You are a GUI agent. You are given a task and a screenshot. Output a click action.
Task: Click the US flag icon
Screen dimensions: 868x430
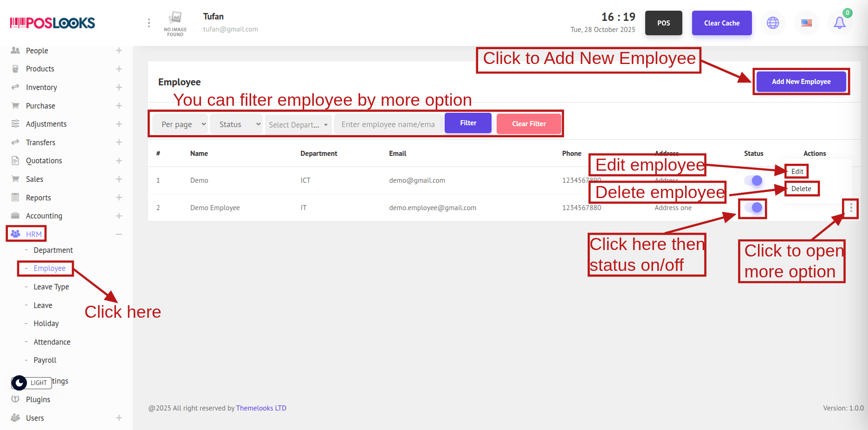[x=807, y=23]
